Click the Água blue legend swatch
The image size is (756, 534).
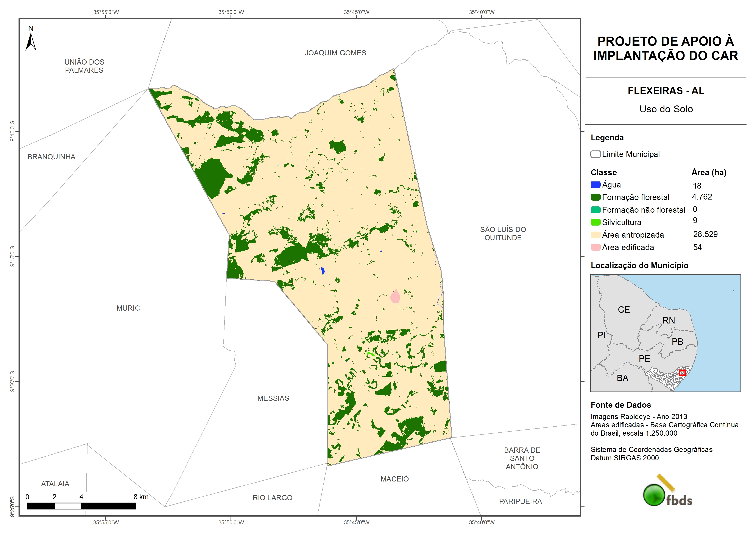[595, 185]
